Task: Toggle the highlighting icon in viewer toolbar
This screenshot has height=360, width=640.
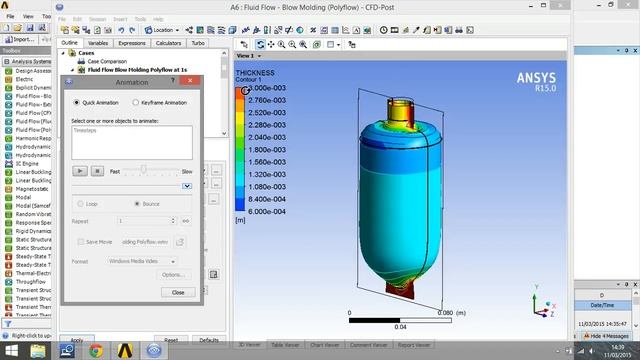Action: click(x=317, y=44)
